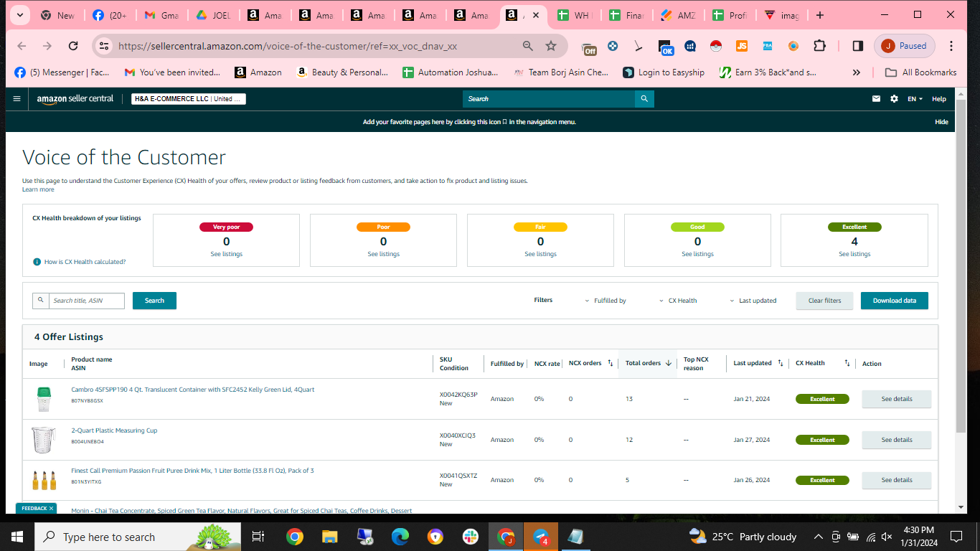This screenshot has height=551, width=980.
Task: Sort table by Last updated
Action: (781, 363)
